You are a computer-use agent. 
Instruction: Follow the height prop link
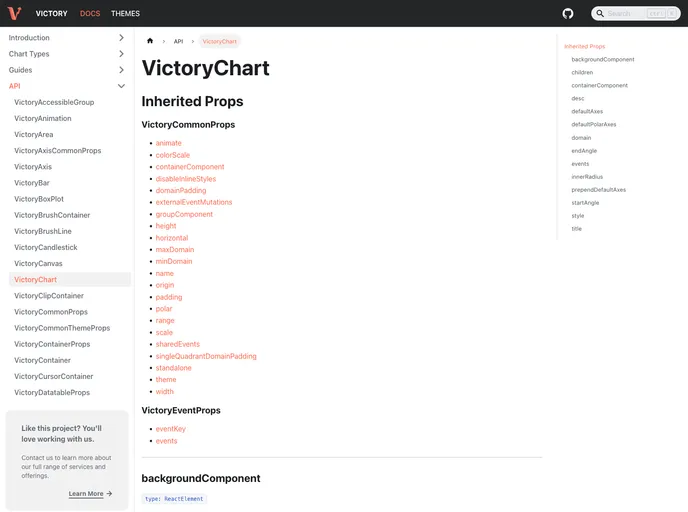(x=166, y=226)
